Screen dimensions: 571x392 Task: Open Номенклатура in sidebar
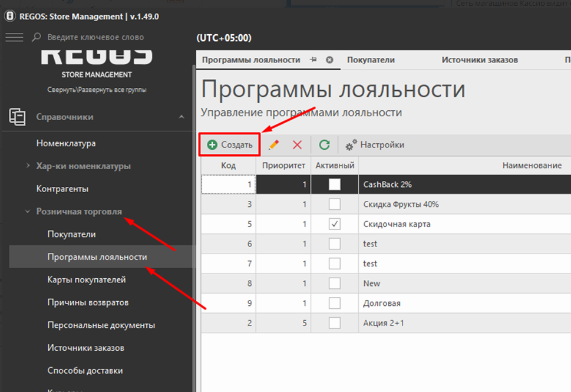[x=66, y=143]
